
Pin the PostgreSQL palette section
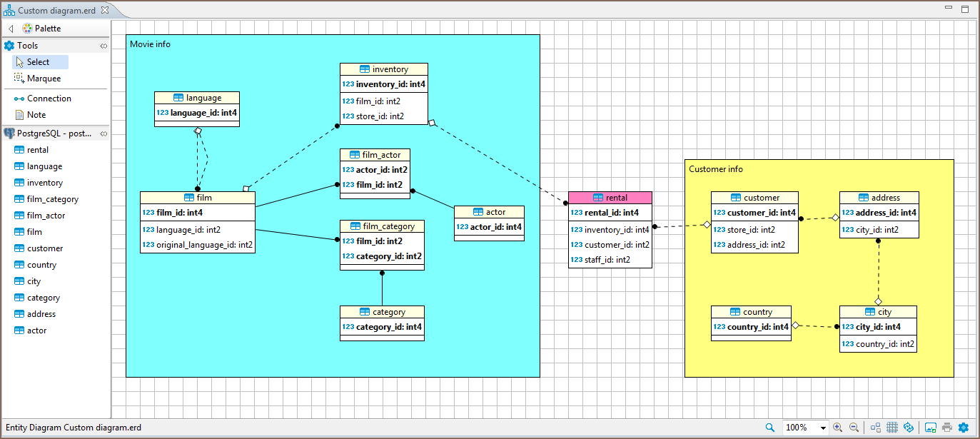coord(103,133)
